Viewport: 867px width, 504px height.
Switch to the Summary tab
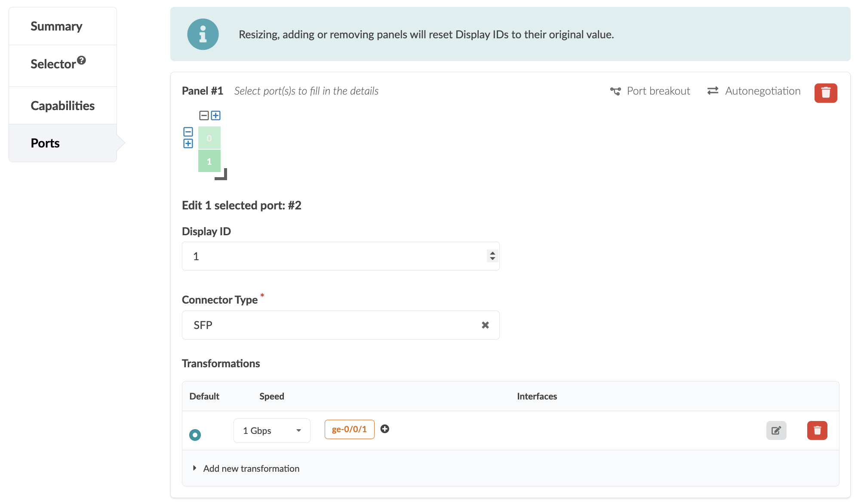pyautogui.click(x=56, y=26)
